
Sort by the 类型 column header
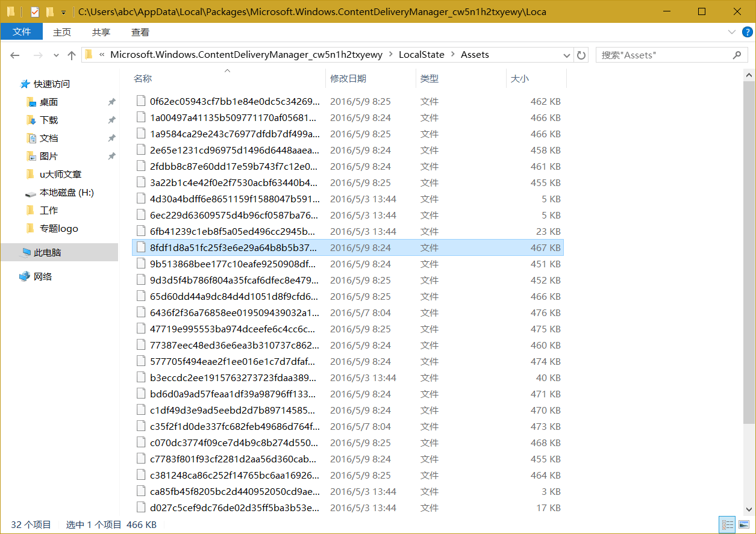point(430,78)
